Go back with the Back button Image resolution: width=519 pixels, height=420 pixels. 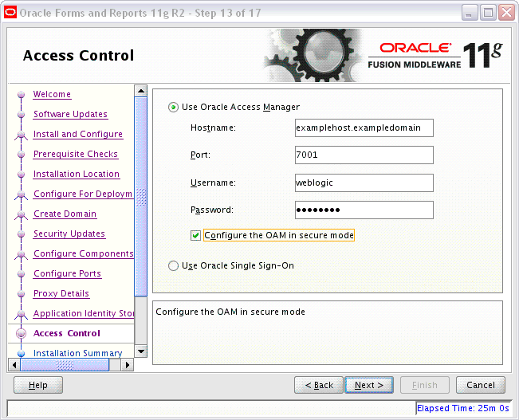[319, 385]
